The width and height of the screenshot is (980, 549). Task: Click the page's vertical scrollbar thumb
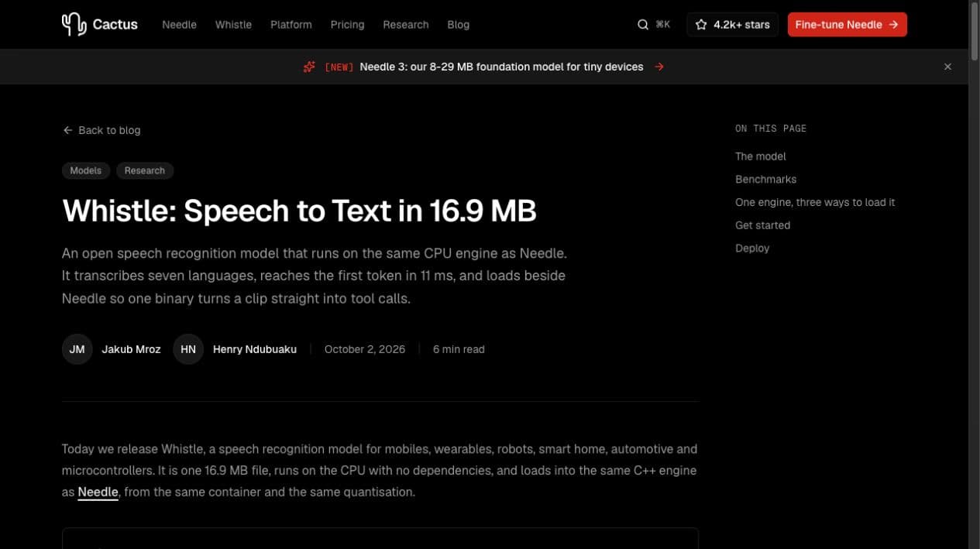tap(974, 31)
